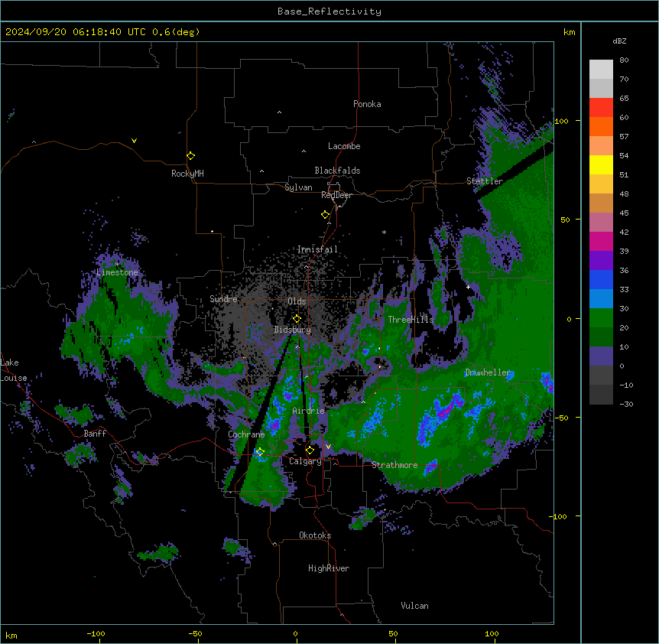659x644 pixels.
Task: Select the Airdrie label on the map
Action: pyautogui.click(x=309, y=411)
